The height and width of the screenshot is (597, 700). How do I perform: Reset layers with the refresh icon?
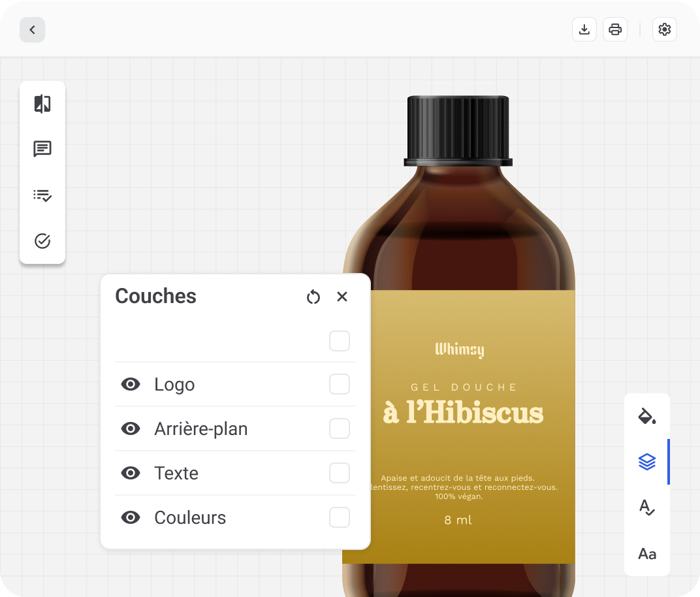coord(313,297)
